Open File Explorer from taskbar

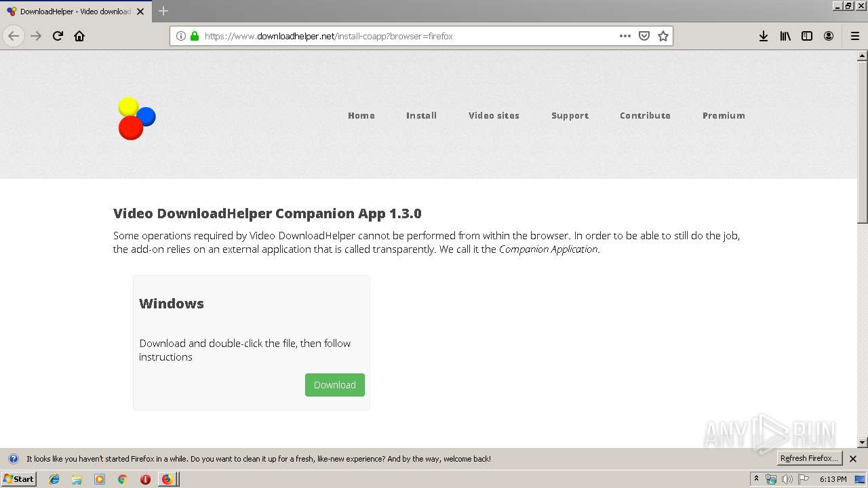(x=77, y=479)
